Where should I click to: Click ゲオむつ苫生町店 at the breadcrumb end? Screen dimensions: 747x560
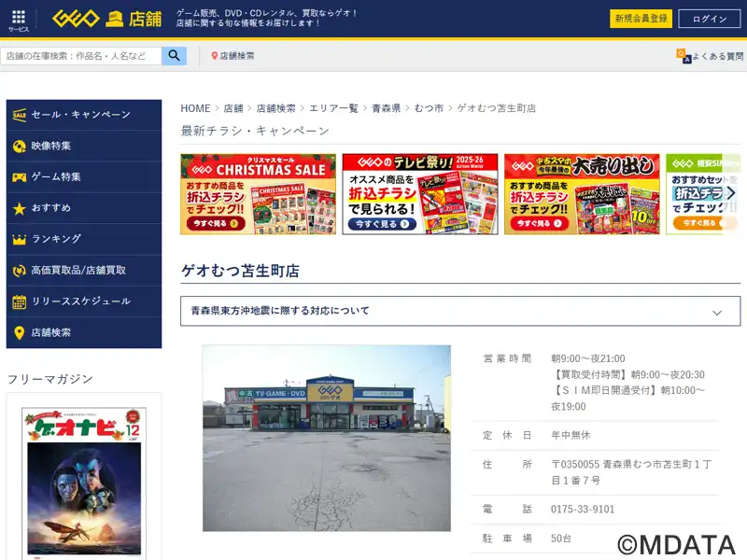tap(497, 108)
